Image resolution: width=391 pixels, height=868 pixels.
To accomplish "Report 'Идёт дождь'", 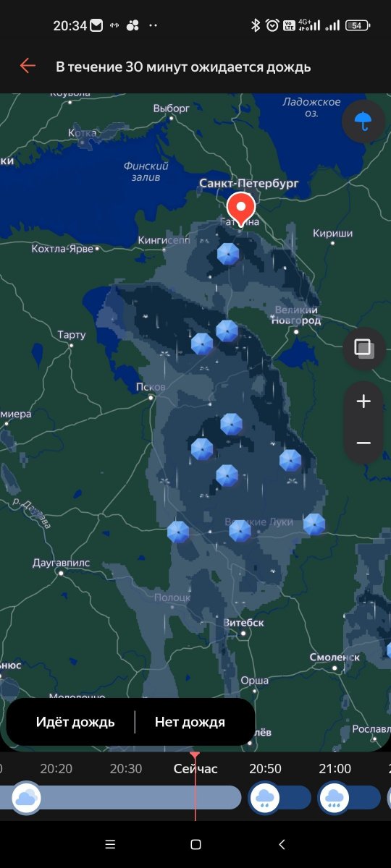I will point(75,722).
